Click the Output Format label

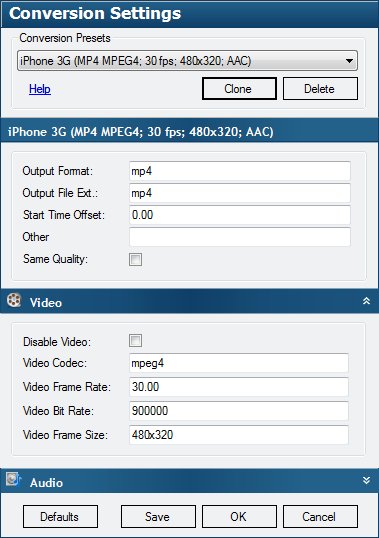tap(58, 171)
